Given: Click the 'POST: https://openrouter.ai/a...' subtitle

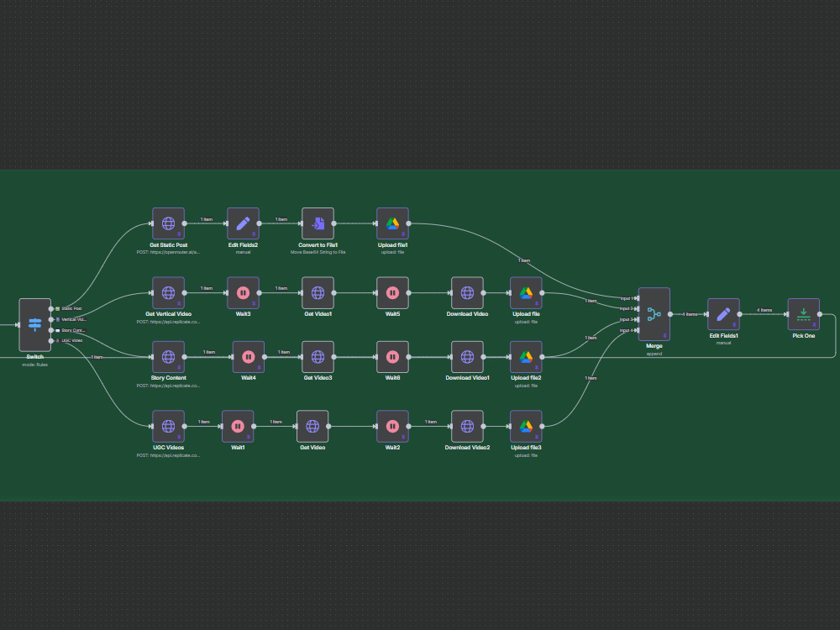Looking at the screenshot, I should point(168,252).
